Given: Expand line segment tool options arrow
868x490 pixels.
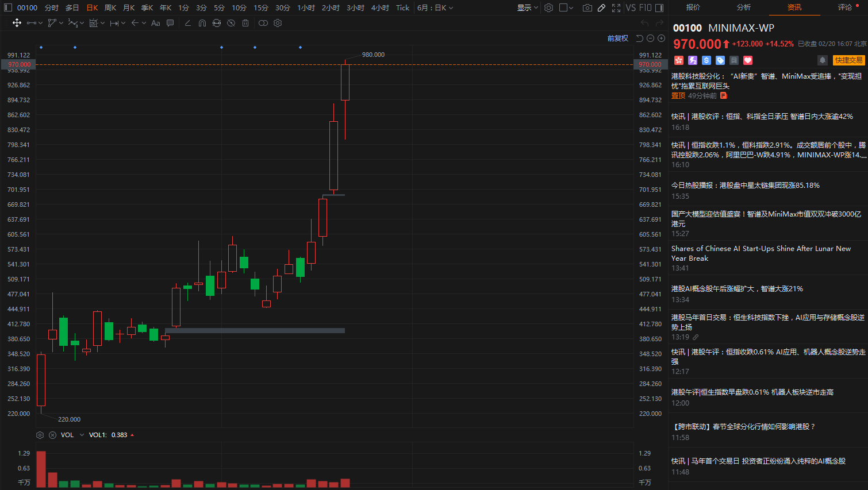Looking at the screenshot, I should (40, 24).
